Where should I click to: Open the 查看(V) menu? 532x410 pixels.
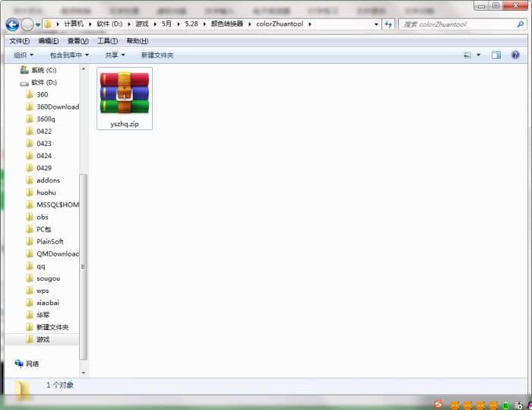(78, 41)
